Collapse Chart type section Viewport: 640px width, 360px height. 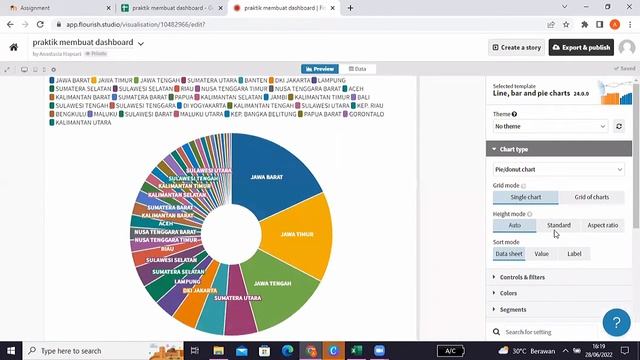(558, 149)
